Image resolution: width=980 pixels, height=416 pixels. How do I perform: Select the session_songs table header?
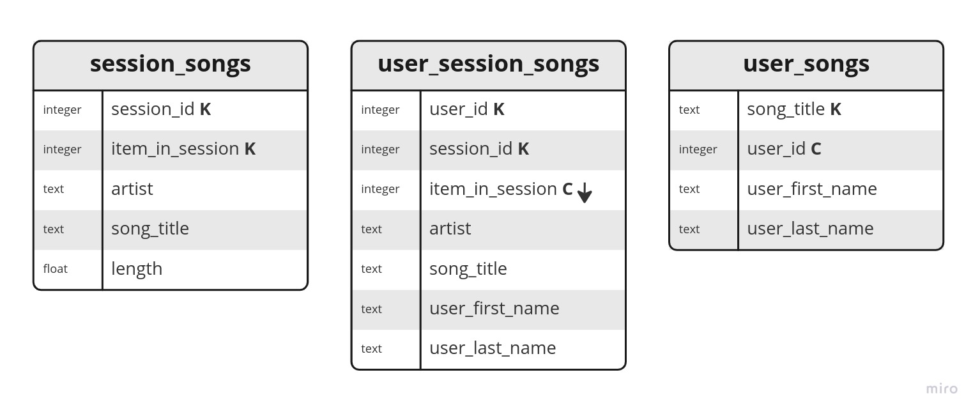(171, 65)
